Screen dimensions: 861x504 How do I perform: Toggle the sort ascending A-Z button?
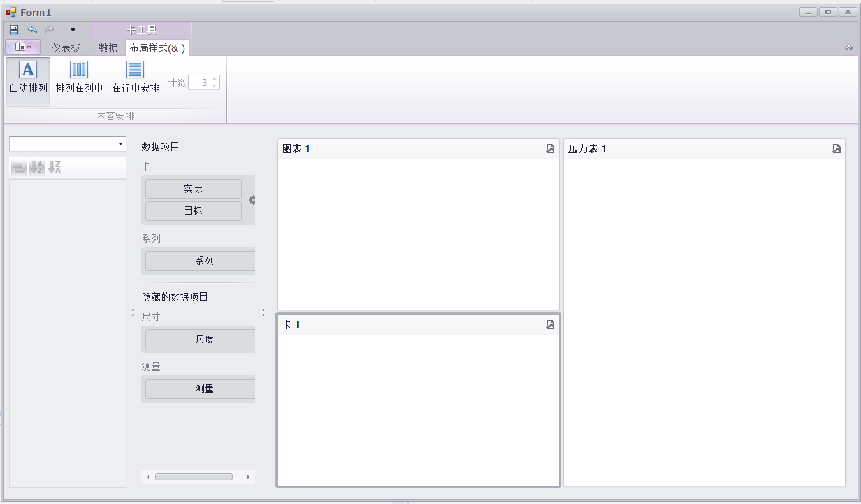37,168
